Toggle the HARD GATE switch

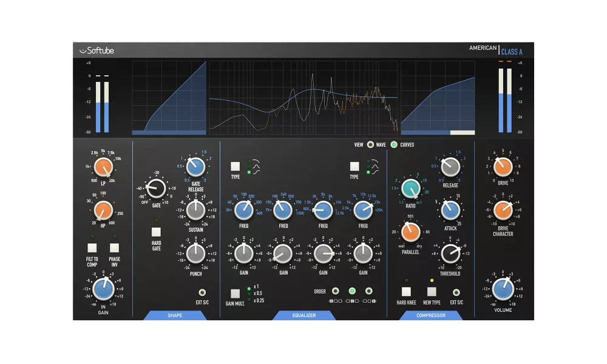(x=155, y=231)
